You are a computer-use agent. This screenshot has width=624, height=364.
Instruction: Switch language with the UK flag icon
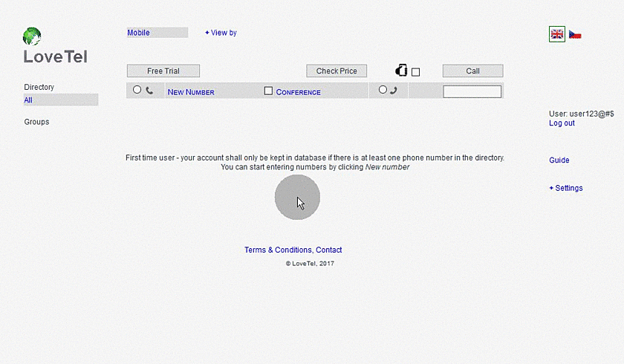tap(556, 34)
